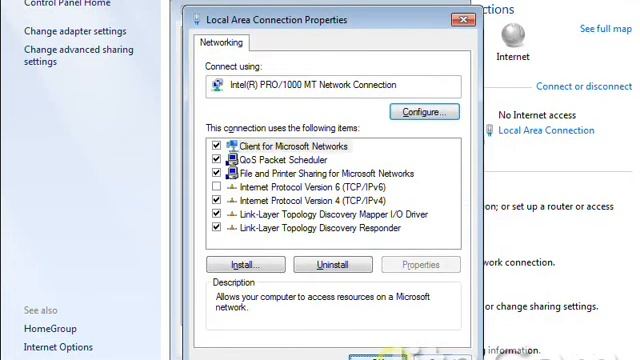This screenshot has width=640, height=360.
Task: Click the No Internet access text
Action: [x=537, y=115]
